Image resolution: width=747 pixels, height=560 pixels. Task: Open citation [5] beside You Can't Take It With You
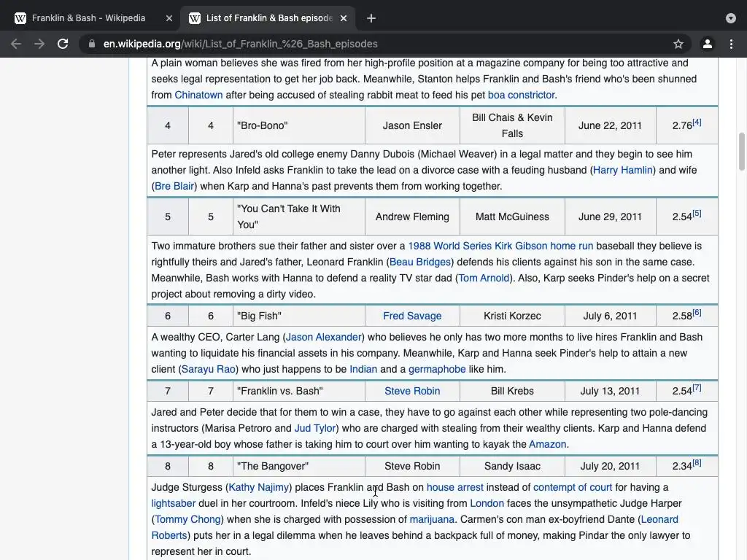coord(697,214)
